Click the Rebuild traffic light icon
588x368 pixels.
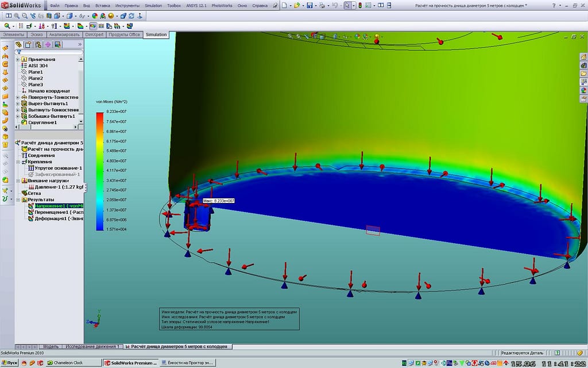[x=360, y=6]
